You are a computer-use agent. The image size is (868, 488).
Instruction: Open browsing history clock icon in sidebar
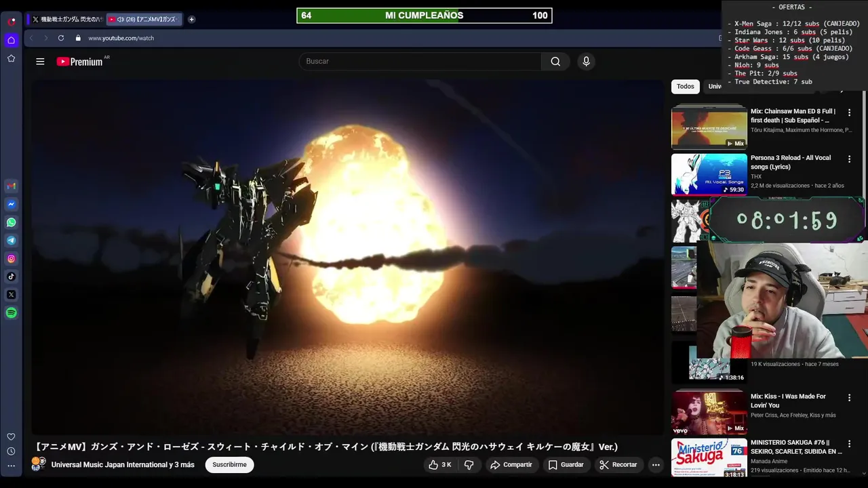pyautogui.click(x=12, y=451)
